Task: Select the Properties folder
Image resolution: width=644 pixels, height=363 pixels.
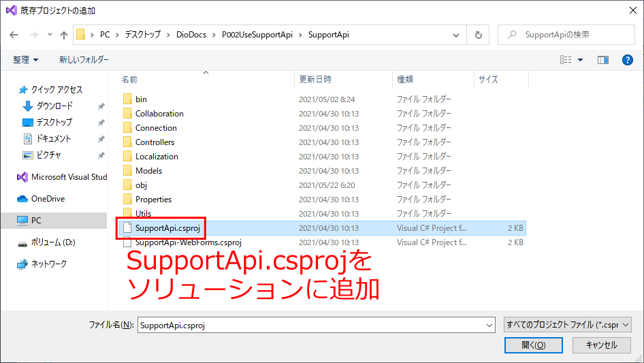Action: (x=154, y=200)
